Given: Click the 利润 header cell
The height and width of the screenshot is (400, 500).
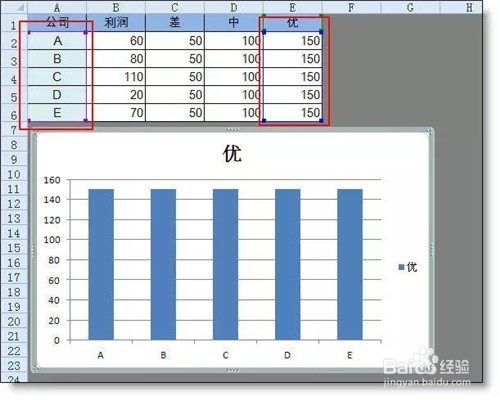Looking at the screenshot, I should (116, 23).
